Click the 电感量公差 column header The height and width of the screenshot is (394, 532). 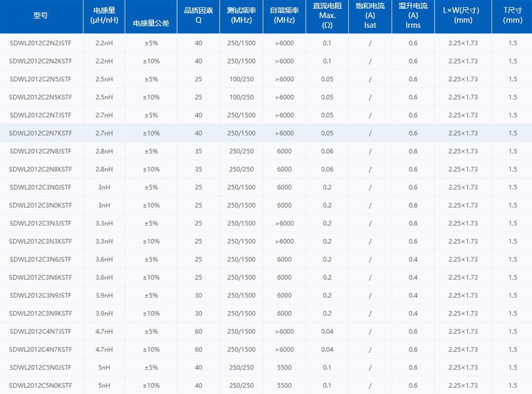click(x=151, y=24)
